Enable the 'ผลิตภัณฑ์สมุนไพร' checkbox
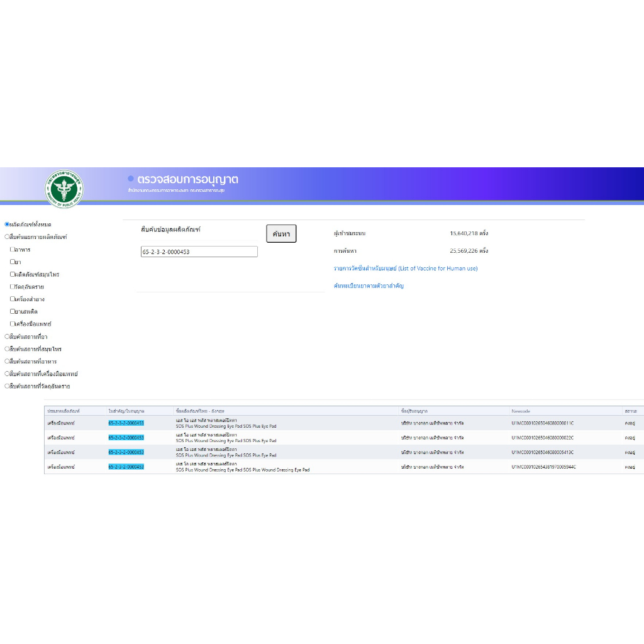The height and width of the screenshot is (644, 644). (13, 274)
